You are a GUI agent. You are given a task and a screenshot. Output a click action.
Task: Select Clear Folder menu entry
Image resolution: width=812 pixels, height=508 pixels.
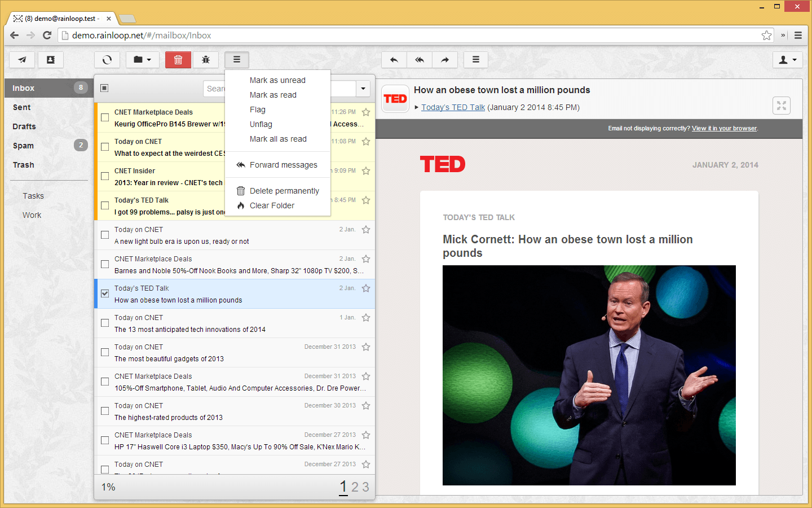tap(277, 205)
